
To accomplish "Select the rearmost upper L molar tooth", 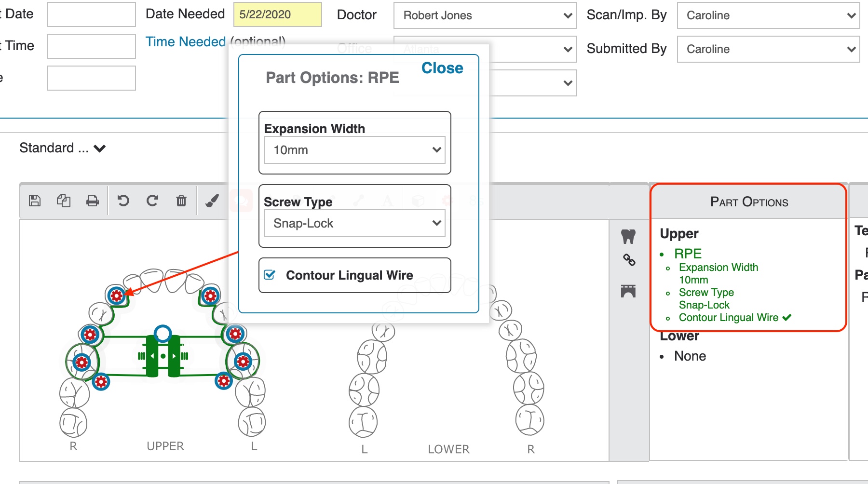I will point(252,422).
